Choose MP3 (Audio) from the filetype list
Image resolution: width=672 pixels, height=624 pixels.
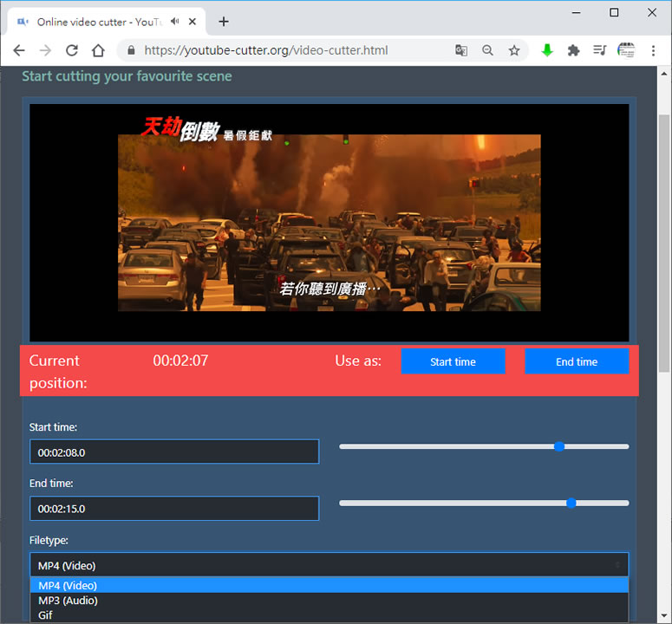click(x=68, y=601)
